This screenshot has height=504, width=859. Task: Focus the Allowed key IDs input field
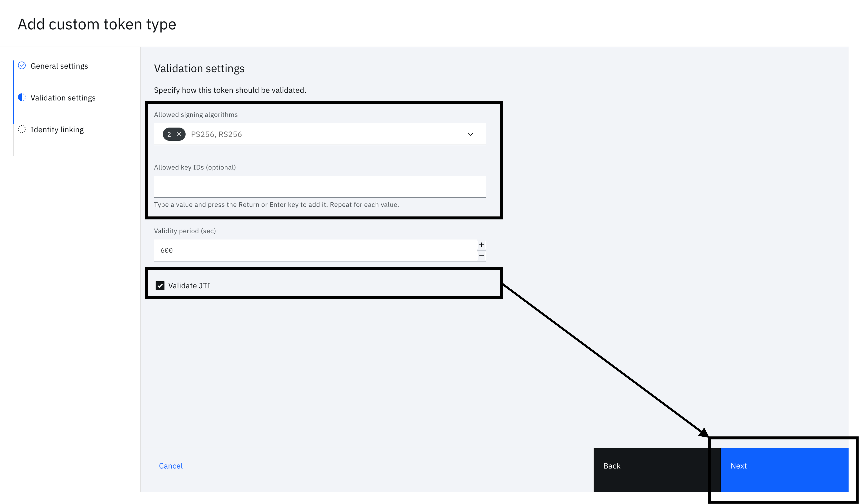319,186
